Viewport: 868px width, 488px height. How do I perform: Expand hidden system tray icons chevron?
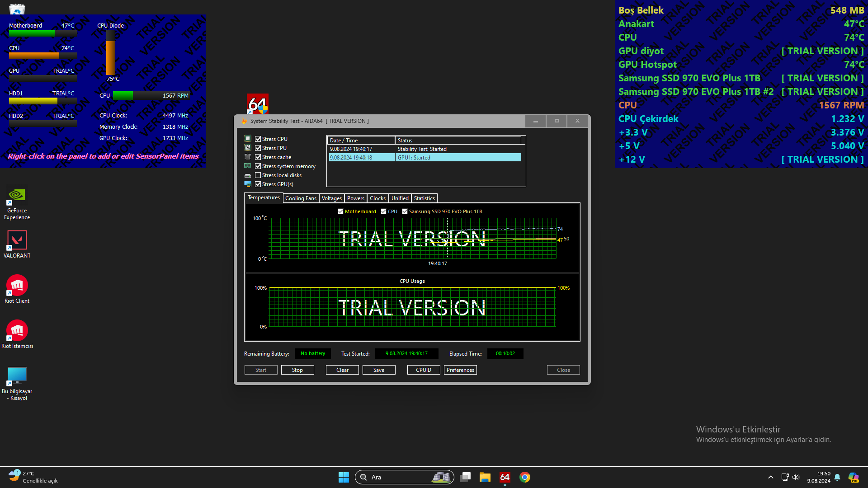click(x=770, y=477)
